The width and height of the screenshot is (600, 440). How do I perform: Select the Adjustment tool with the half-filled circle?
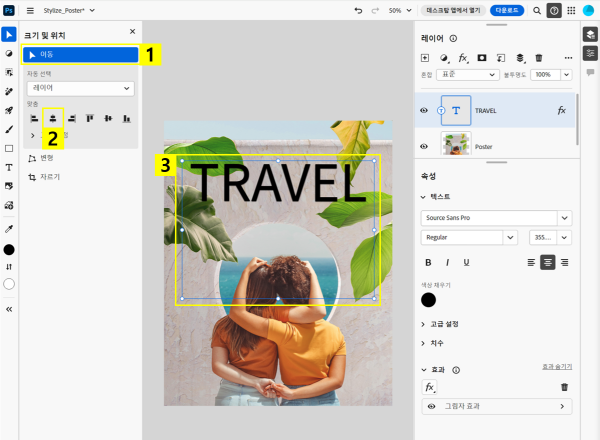[9, 54]
